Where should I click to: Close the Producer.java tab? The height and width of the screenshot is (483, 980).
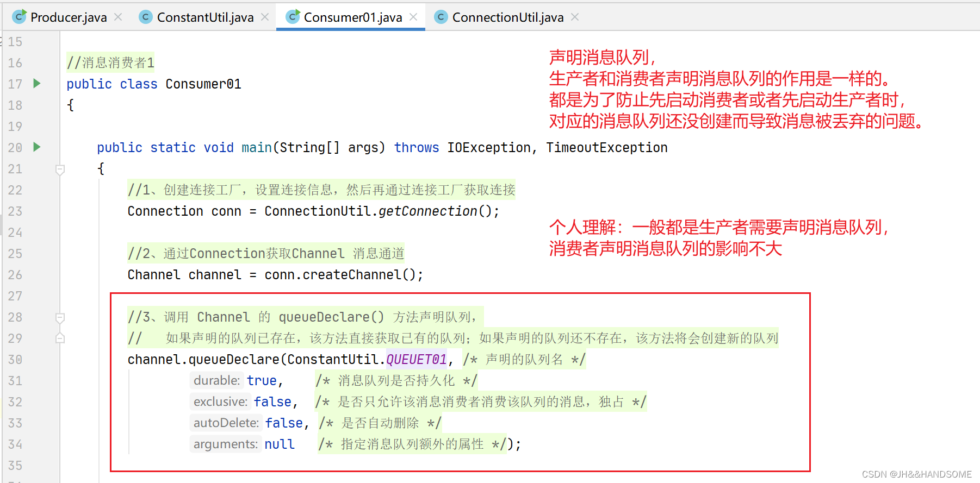coord(118,17)
